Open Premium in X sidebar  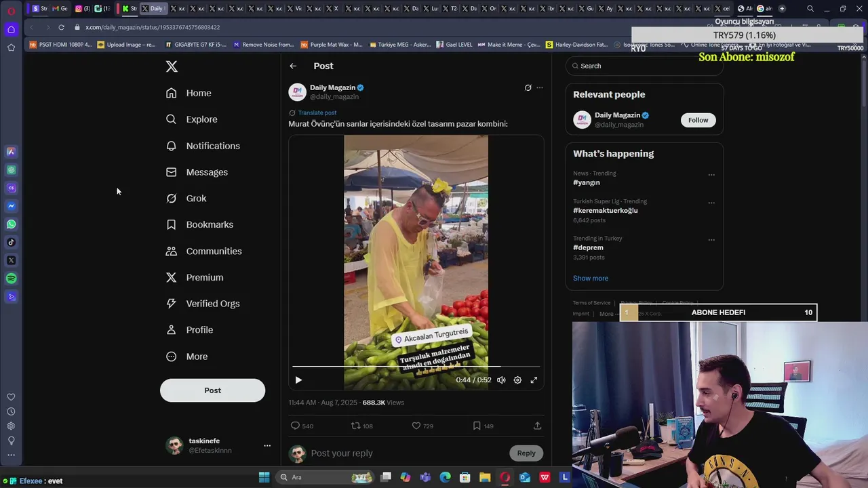pyautogui.click(x=195, y=277)
